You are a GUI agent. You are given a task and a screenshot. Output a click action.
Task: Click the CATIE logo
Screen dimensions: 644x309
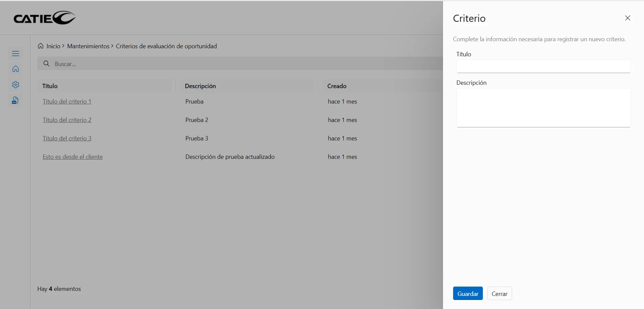pos(45,18)
